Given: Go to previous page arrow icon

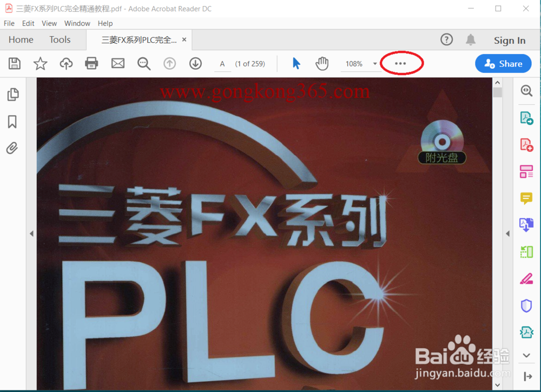Looking at the screenshot, I should [169, 63].
